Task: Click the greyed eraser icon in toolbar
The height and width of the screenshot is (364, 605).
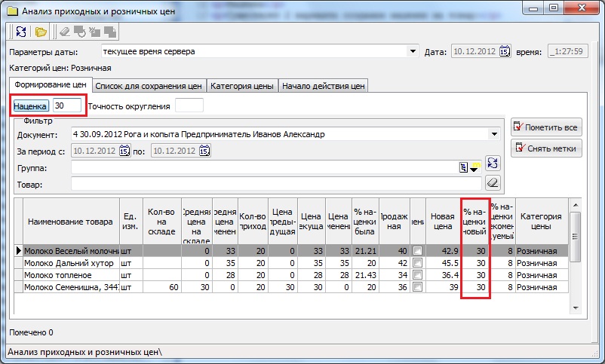Action: pos(65,32)
